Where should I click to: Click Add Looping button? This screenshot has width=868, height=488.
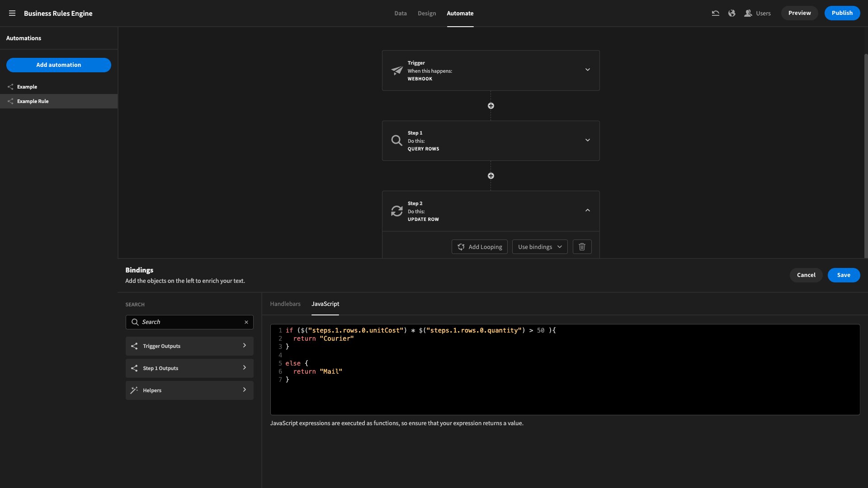[x=479, y=247]
